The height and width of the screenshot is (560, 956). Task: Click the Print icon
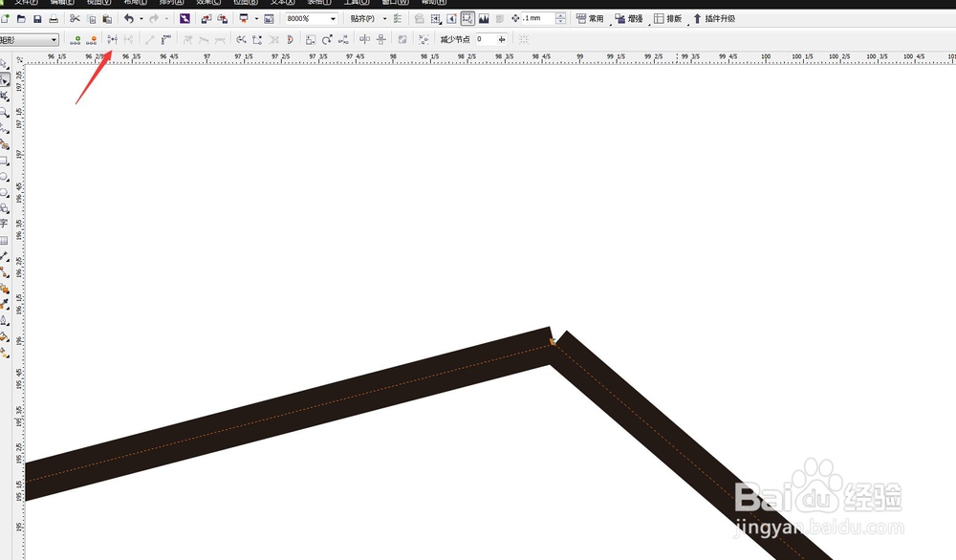54,19
